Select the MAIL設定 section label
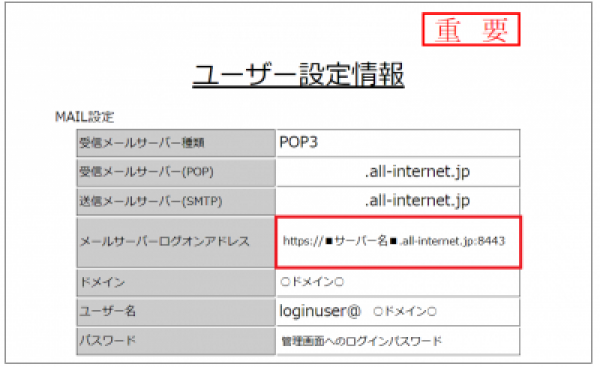Image resolution: width=600 pixels, height=367 pixels. (85, 117)
